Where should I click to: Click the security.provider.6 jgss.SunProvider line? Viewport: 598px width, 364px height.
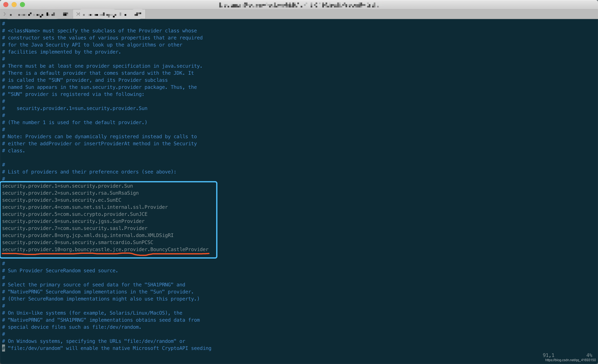pos(73,221)
